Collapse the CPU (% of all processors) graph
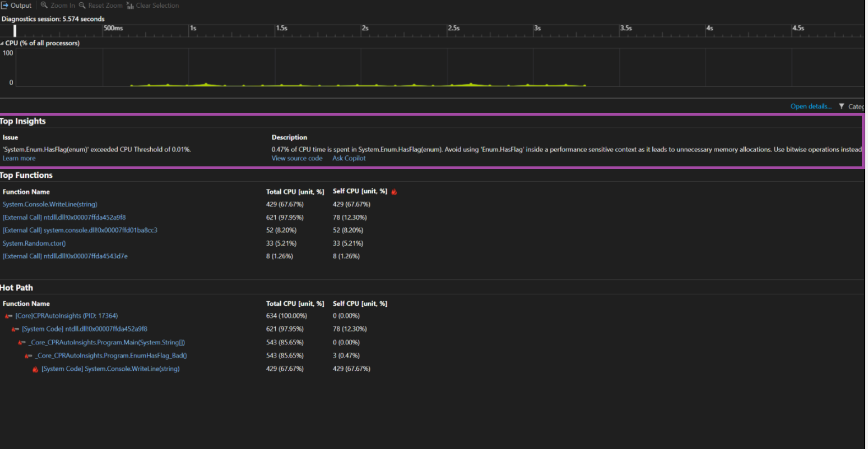 (2, 43)
